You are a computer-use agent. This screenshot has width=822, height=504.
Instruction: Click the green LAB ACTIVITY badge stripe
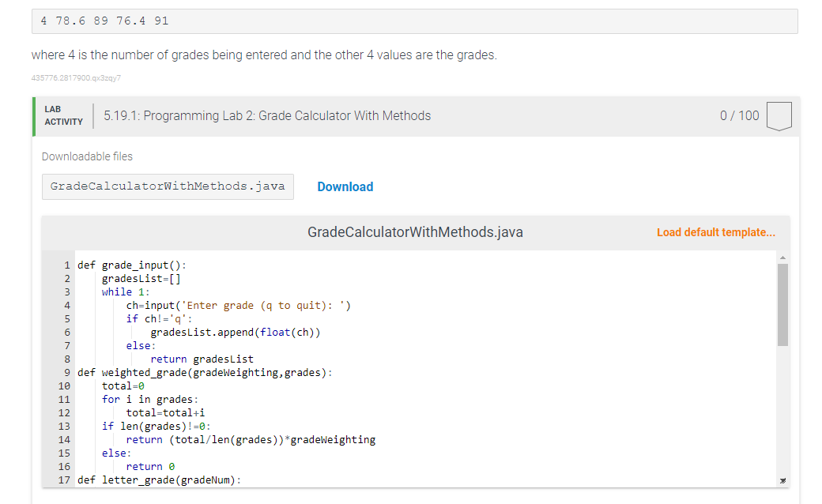click(34, 115)
